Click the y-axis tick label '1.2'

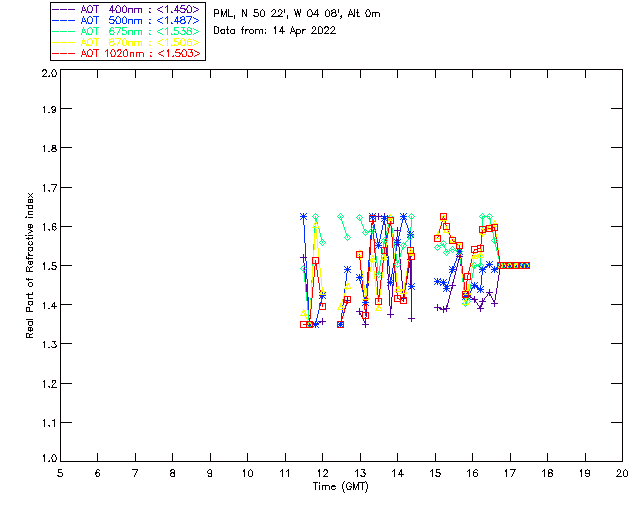pyautogui.click(x=49, y=384)
